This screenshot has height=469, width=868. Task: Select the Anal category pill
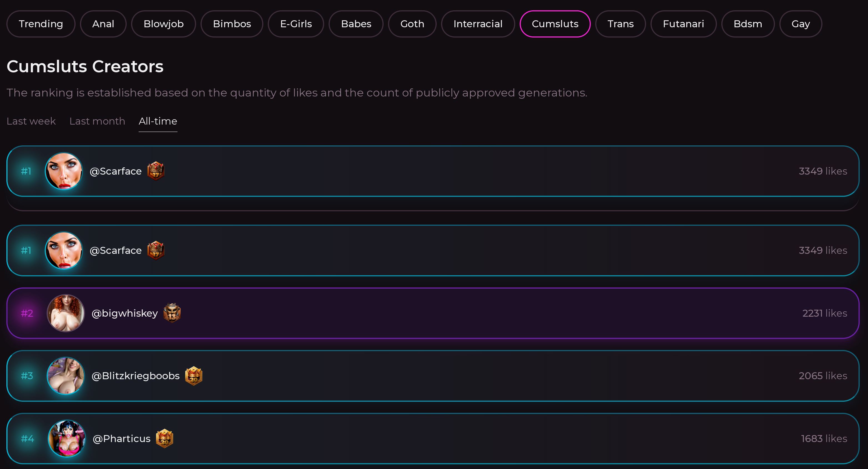tap(103, 24)
